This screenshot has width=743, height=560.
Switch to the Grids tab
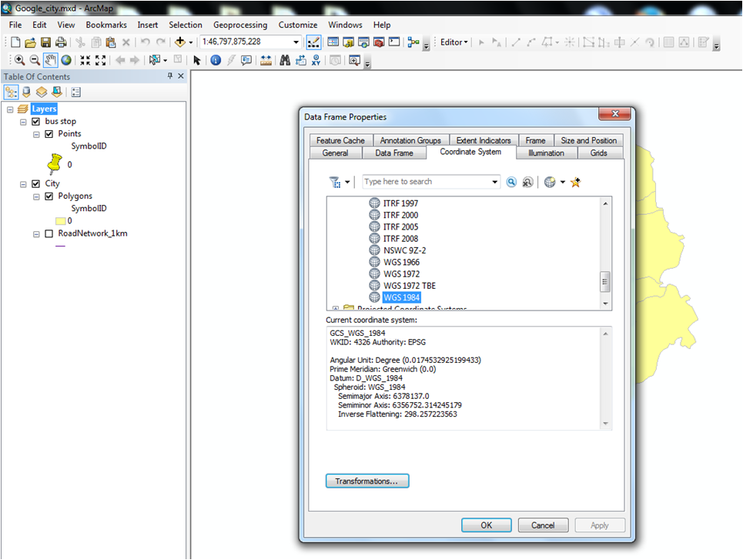pos(599,153)
